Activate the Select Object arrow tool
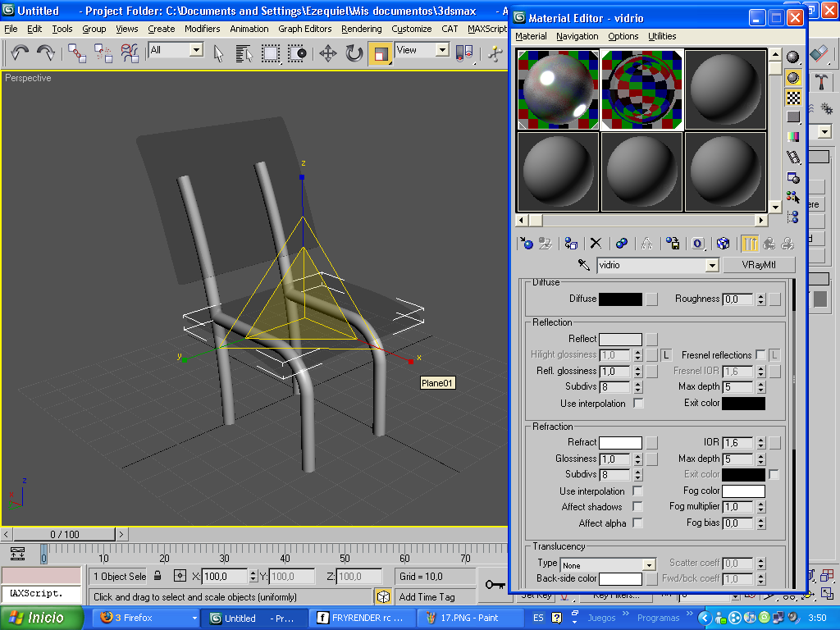This screenshot has height=630, width=840. (218, 53)
